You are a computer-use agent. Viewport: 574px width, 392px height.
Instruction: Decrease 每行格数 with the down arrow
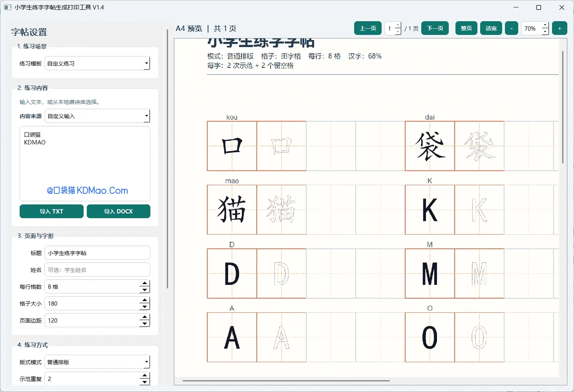click(144, 290)
